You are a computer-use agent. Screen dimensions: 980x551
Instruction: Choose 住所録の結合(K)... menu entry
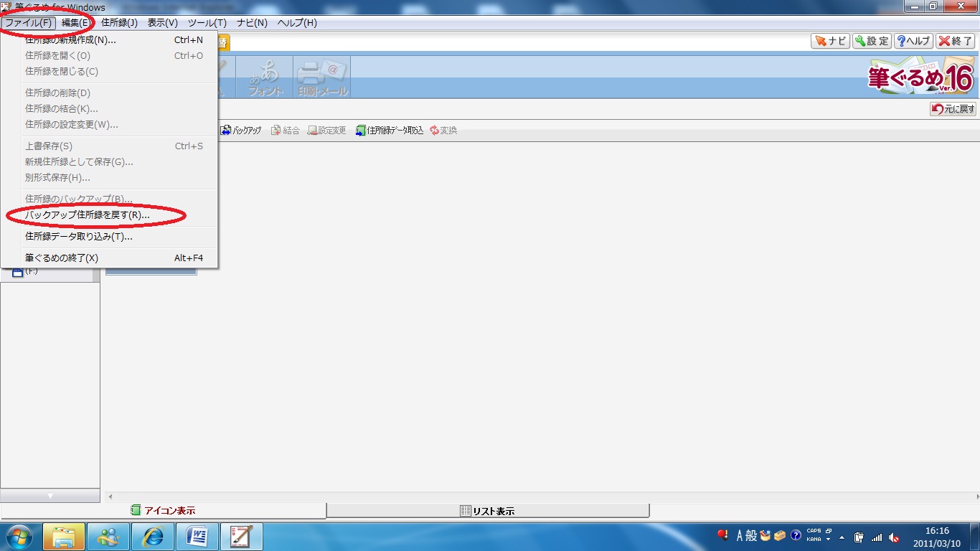pos(110,109)
